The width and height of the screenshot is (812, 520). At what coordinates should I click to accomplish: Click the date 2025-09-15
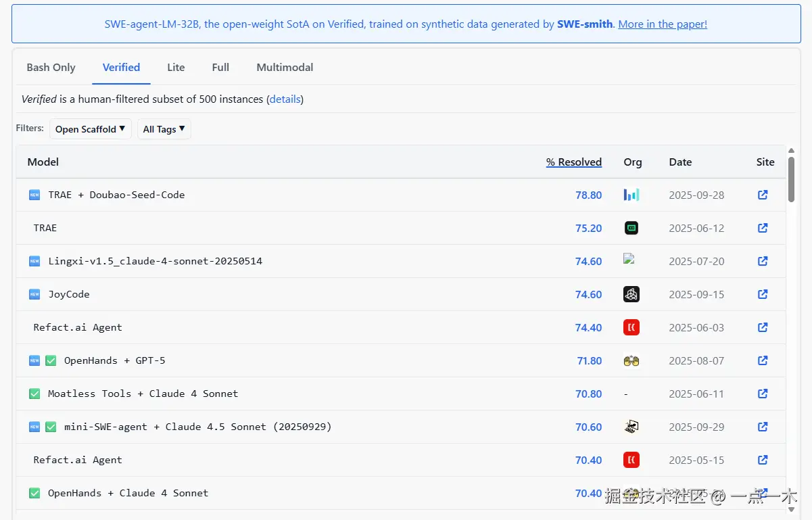click(696, 294)
